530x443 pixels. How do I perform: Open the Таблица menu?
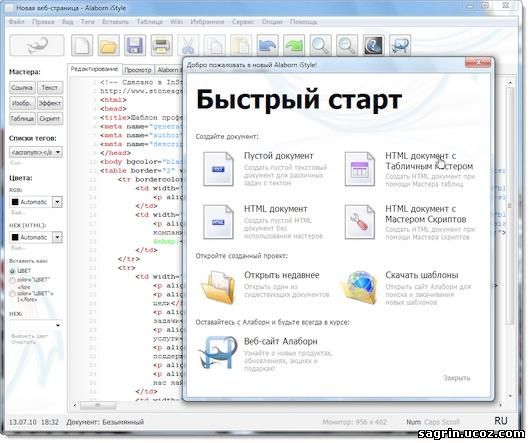[149, 22]
